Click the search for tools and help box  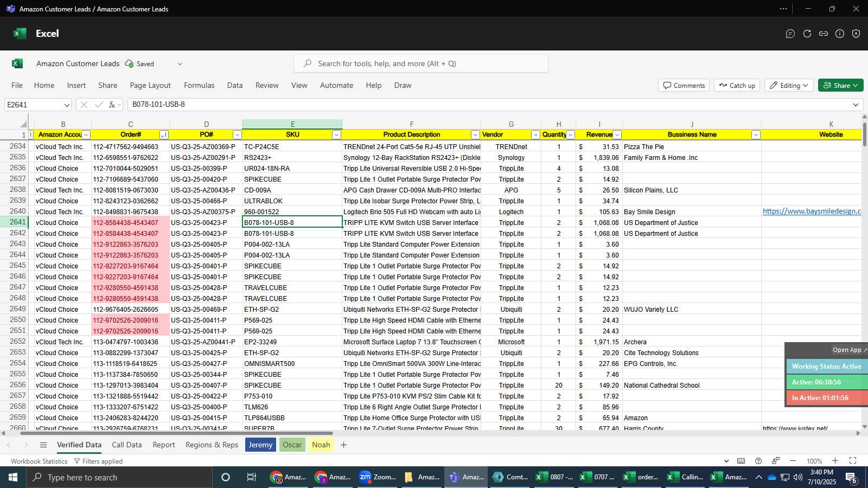coord(421,64)
